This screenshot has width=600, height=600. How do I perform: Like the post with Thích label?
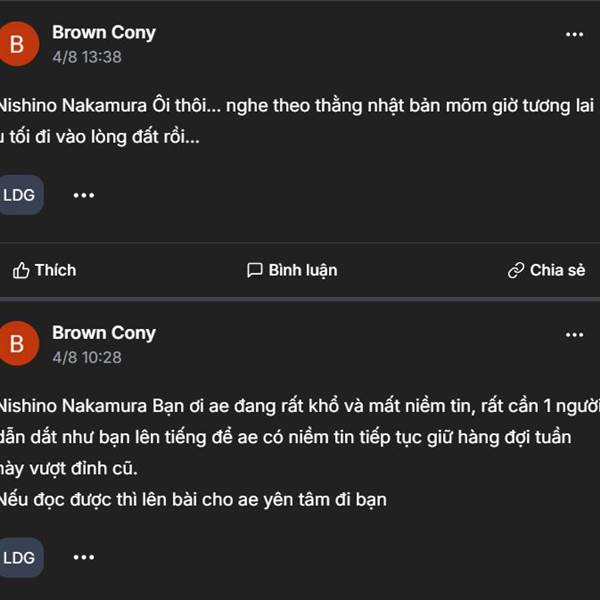tap(55, 270)
